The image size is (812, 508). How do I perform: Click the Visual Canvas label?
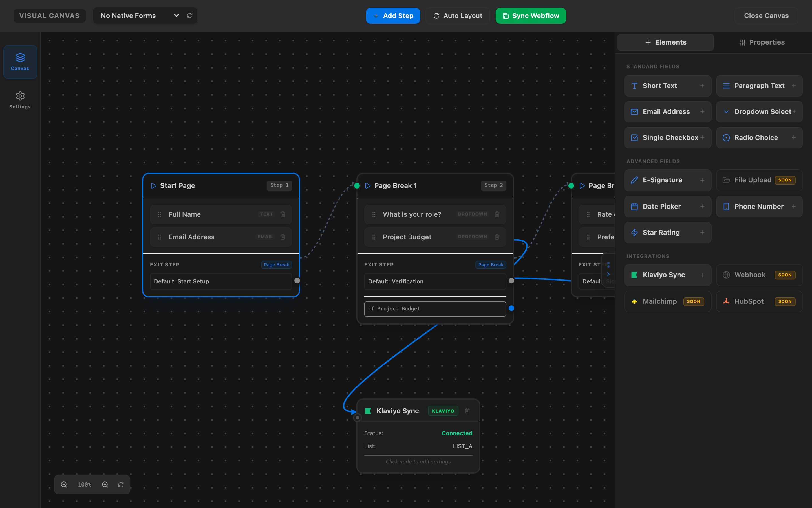point(50,16)
